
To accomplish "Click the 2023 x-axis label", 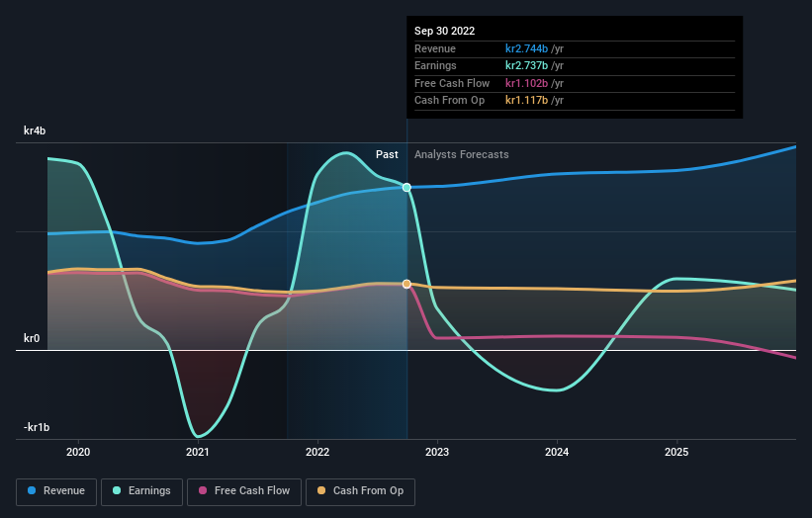I will coord(437,453).
